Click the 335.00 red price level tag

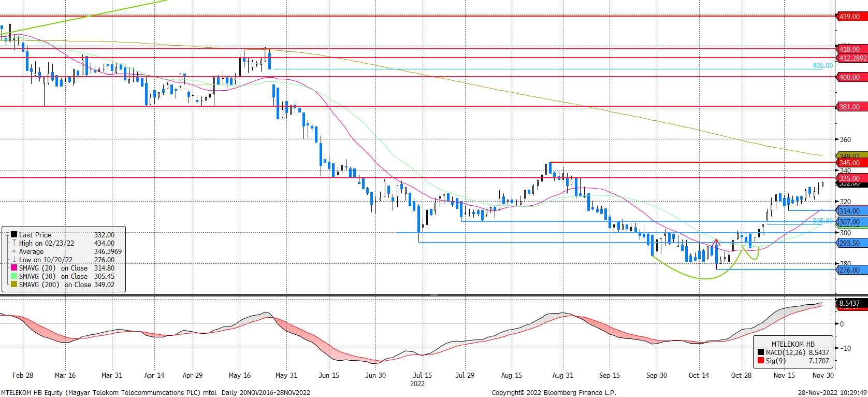[x=852, y=178]
